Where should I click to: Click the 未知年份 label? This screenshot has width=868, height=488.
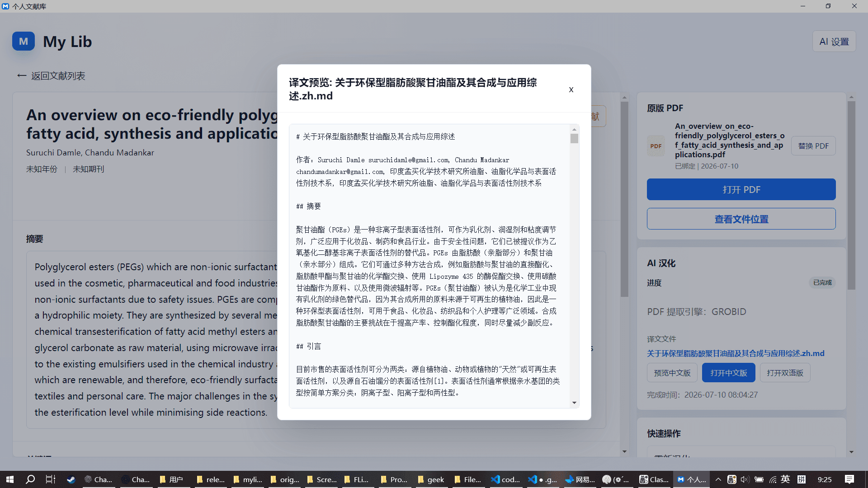click(42, 169)
